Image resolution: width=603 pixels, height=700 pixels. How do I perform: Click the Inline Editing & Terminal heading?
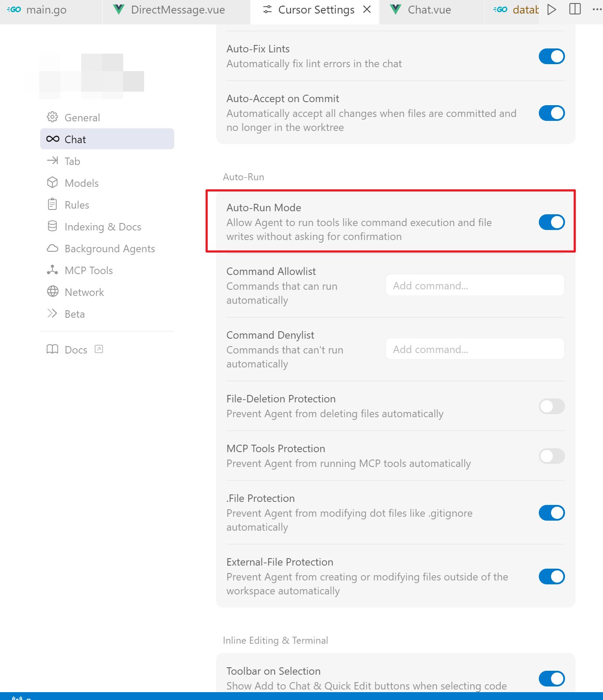(276, 640)
